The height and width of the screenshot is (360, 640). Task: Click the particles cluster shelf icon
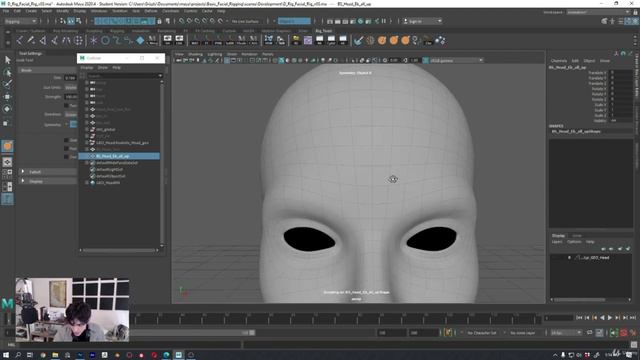pyautogui.click(x=440, y=40)
